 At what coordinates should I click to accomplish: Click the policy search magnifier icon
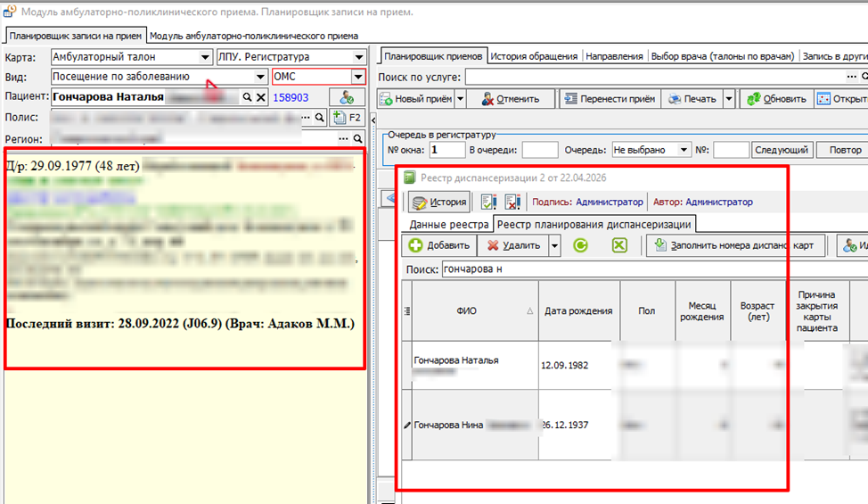coord(319,118)
